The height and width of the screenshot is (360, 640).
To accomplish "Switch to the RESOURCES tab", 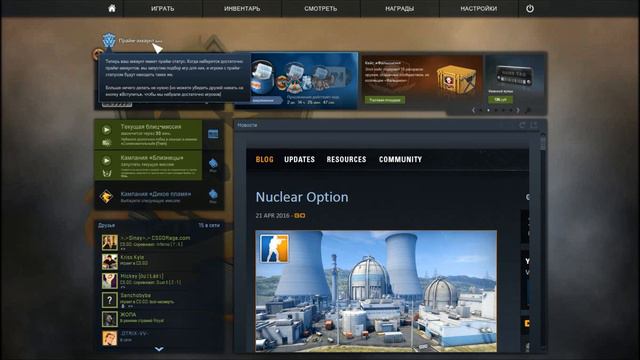I will [x=346, y=159].
